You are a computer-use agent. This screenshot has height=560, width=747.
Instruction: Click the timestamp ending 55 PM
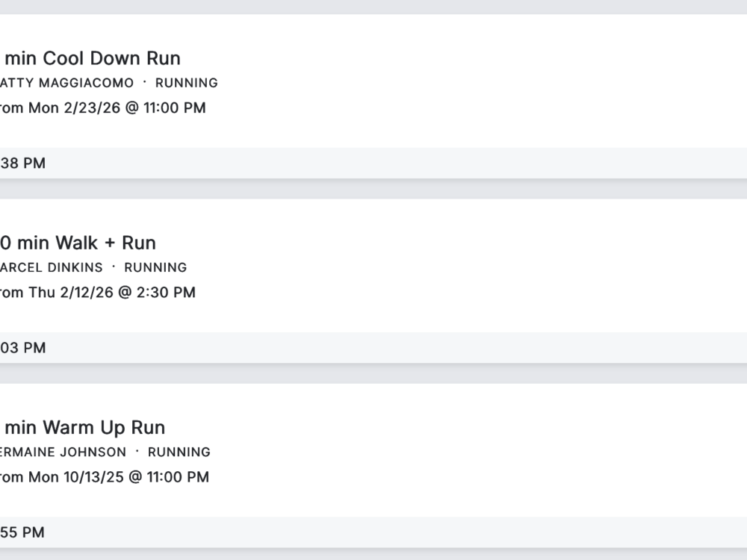click(23, 532)
